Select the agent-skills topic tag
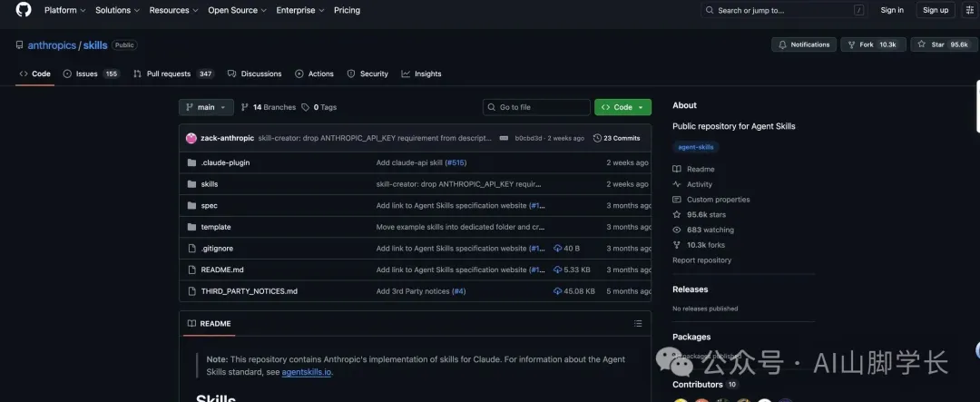Viewport: 980px width, 402px height. (x=696, y=147)
